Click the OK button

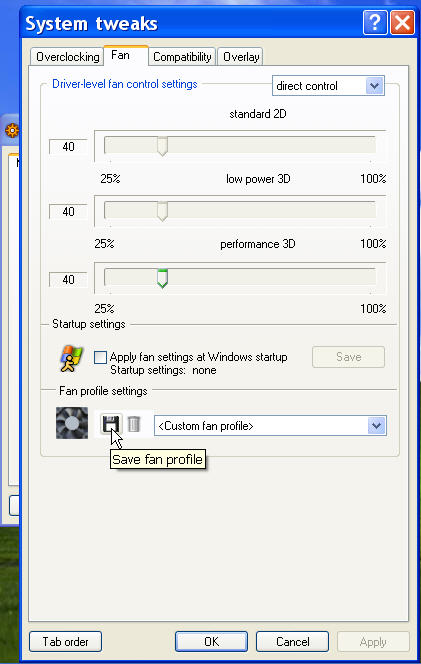211,642
